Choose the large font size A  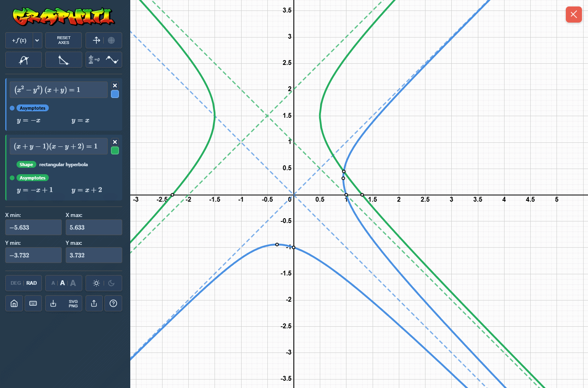pos(73,283)
